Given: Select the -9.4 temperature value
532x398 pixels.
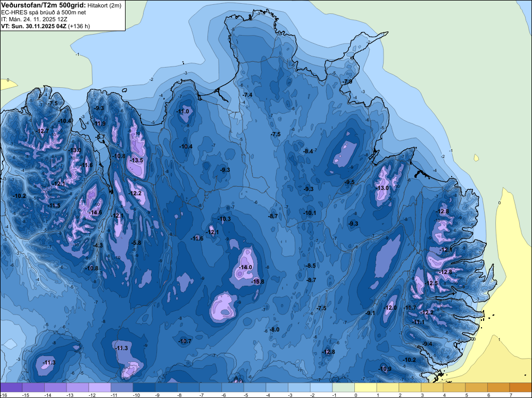Looking at the screenshot, I should (x=428, y=344).
